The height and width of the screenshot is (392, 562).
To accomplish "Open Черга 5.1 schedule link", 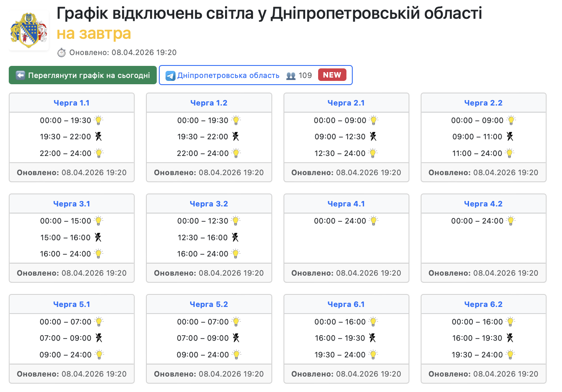I will [71, 304].
